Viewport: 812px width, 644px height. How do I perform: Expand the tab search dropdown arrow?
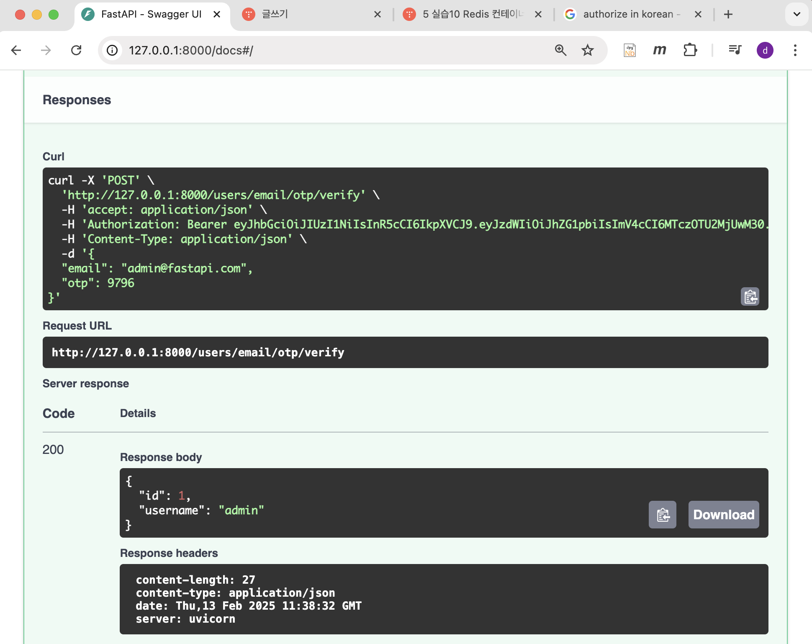(x=797, y=14)
